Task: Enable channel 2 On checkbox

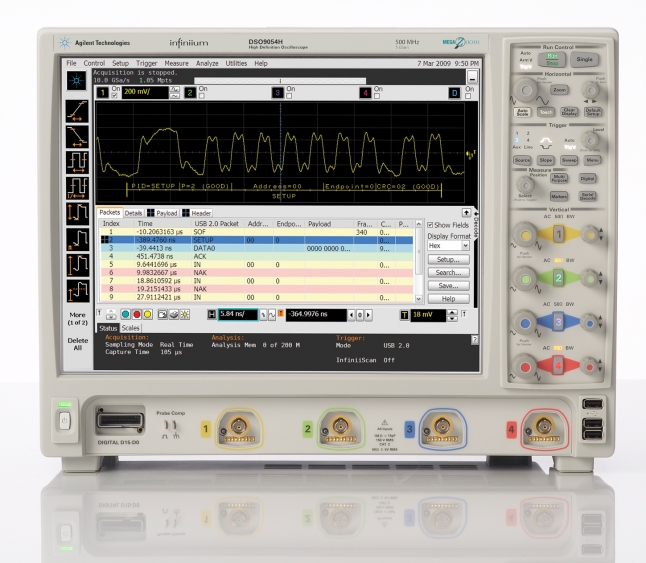Action: 202,96
